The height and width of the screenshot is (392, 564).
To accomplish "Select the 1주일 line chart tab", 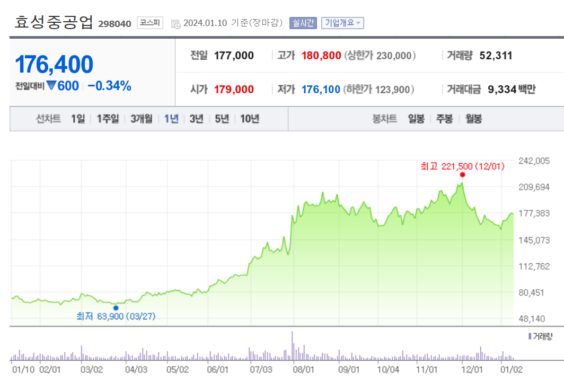I will coord(108,119).
